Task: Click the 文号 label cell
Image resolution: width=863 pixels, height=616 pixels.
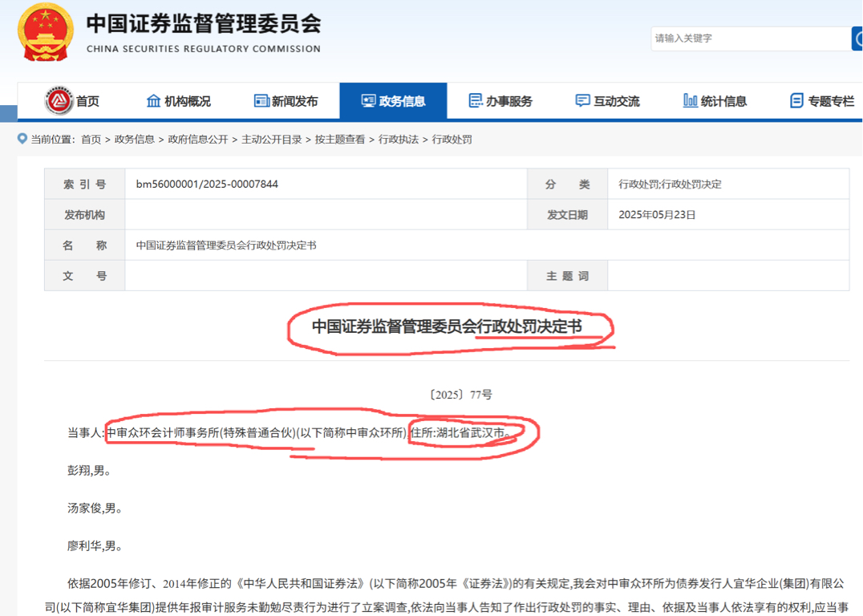Action: (x=85, y=276)
